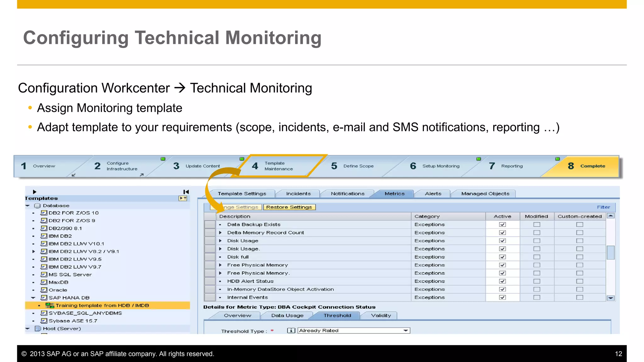Click the Oracle template icon
This screenshot has width=644, height=362.
click(x=44, y=290)
